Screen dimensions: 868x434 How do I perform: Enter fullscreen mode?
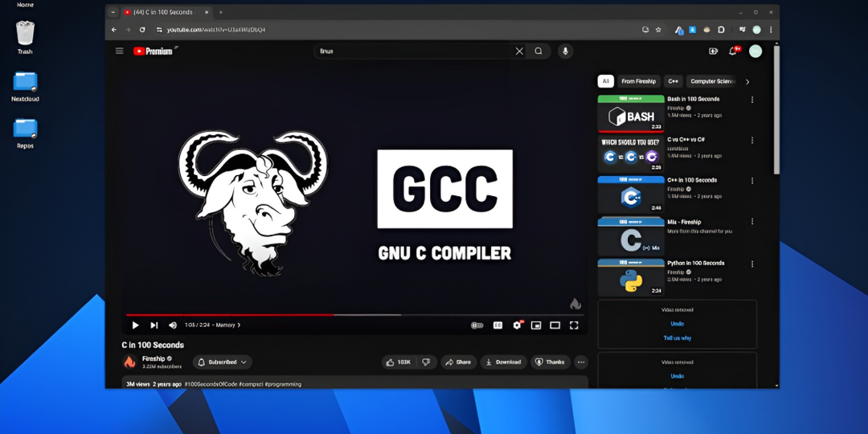(574, 325)
